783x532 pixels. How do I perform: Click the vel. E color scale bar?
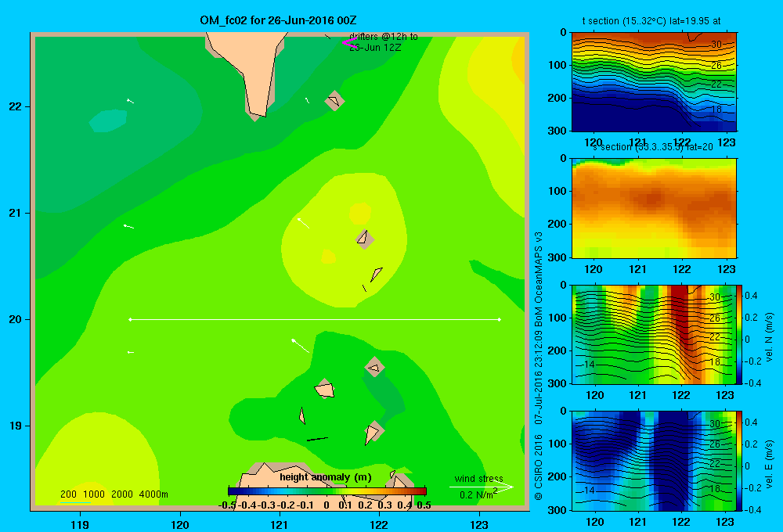point(740,461)
